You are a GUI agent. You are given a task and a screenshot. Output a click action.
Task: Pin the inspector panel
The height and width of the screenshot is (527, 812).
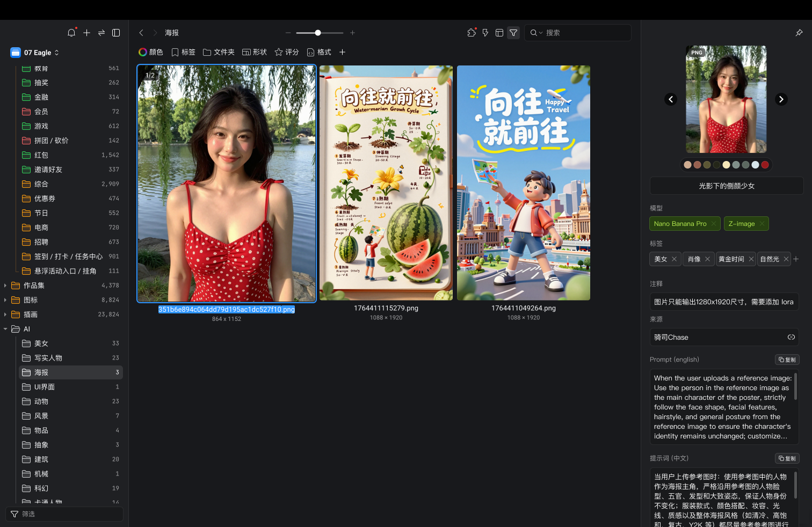tap(799, 33)
